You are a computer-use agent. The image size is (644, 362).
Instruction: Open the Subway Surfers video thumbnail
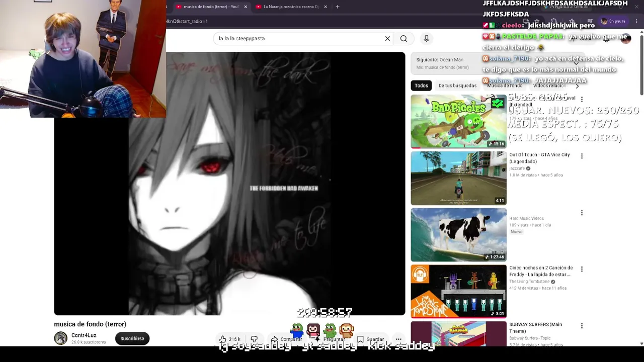458,334
